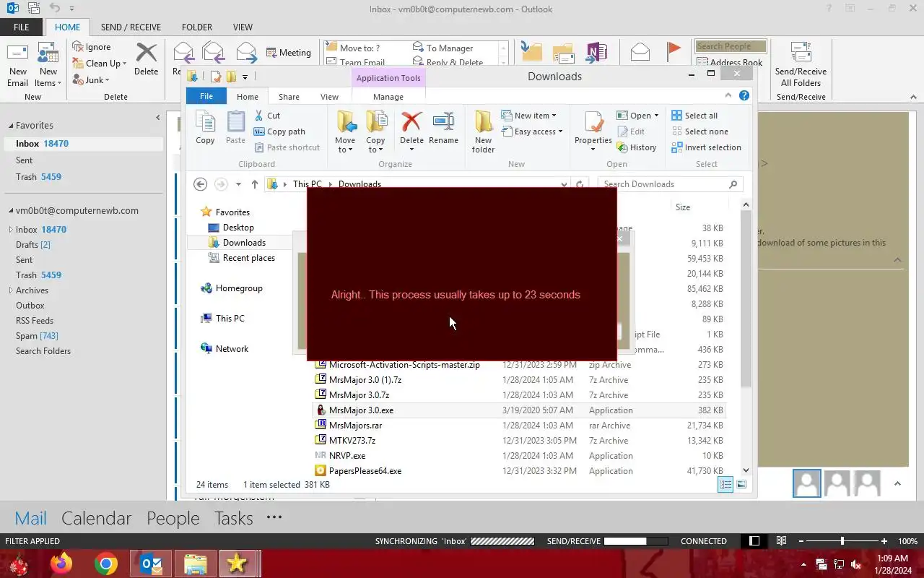
Task: Click the Meeting reply button
Action: click(289, 52)
